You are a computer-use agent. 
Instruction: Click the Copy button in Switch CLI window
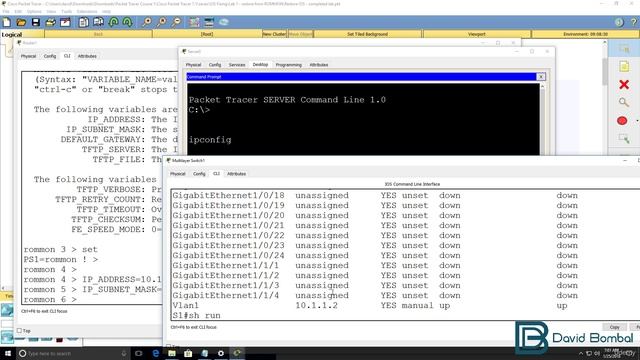point(614,327)
